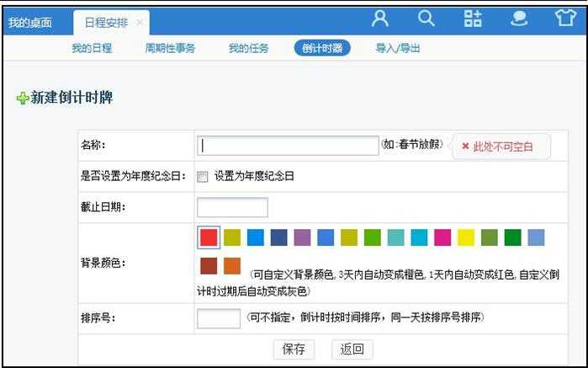Focus the 名称 text field
588x368 pixels.
[288, 146]
